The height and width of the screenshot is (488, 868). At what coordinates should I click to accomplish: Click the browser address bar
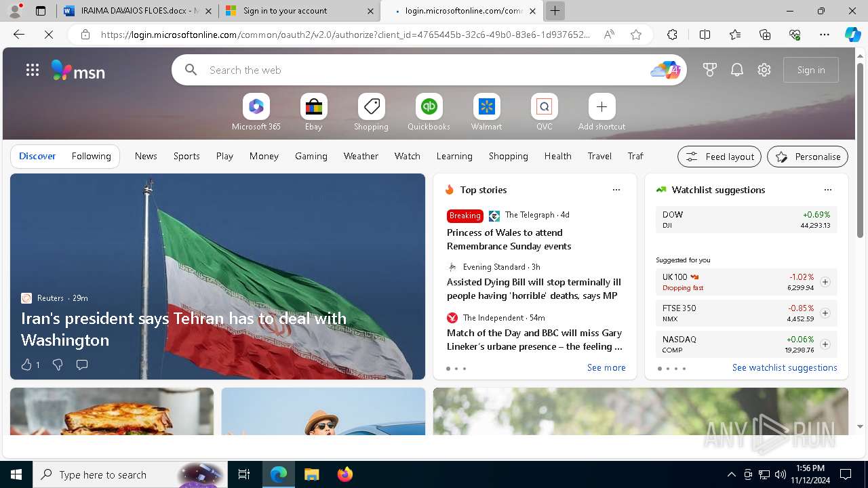[346, 35]
